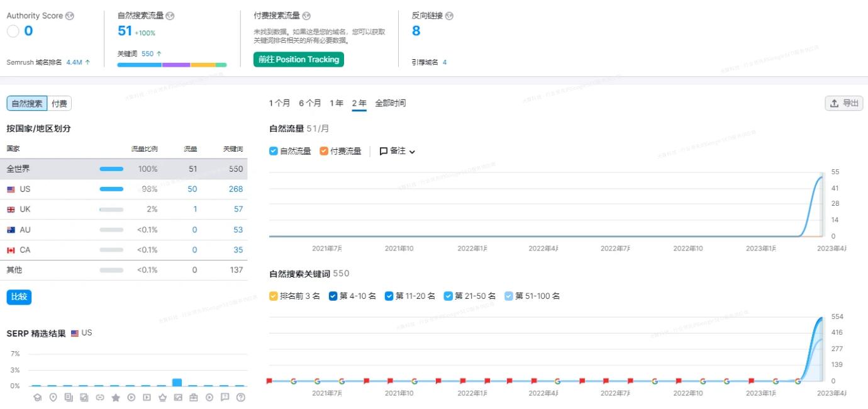The image size is (868, 409).
Task: Disable the 排名前 3 名 keyword filter
Action: click(273, 296)
